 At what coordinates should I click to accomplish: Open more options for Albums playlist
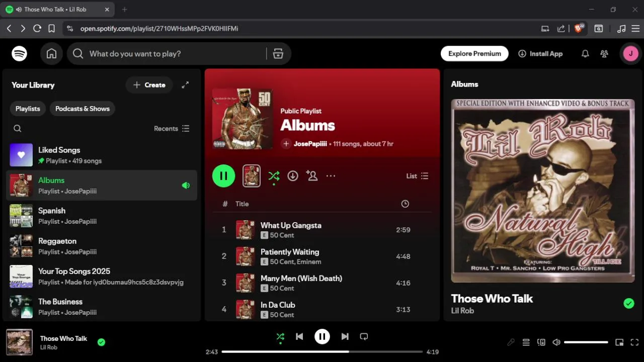click(x=331, y=176)
